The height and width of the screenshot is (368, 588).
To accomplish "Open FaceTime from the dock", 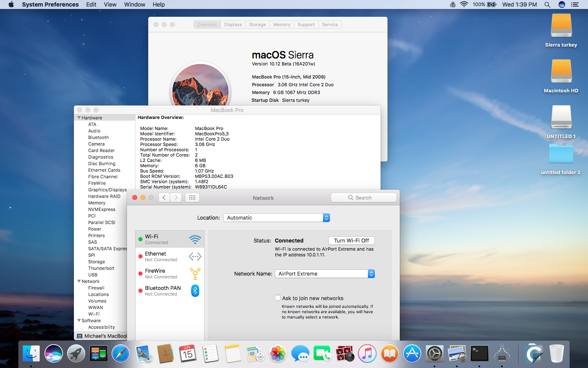I will coord(323,354).
